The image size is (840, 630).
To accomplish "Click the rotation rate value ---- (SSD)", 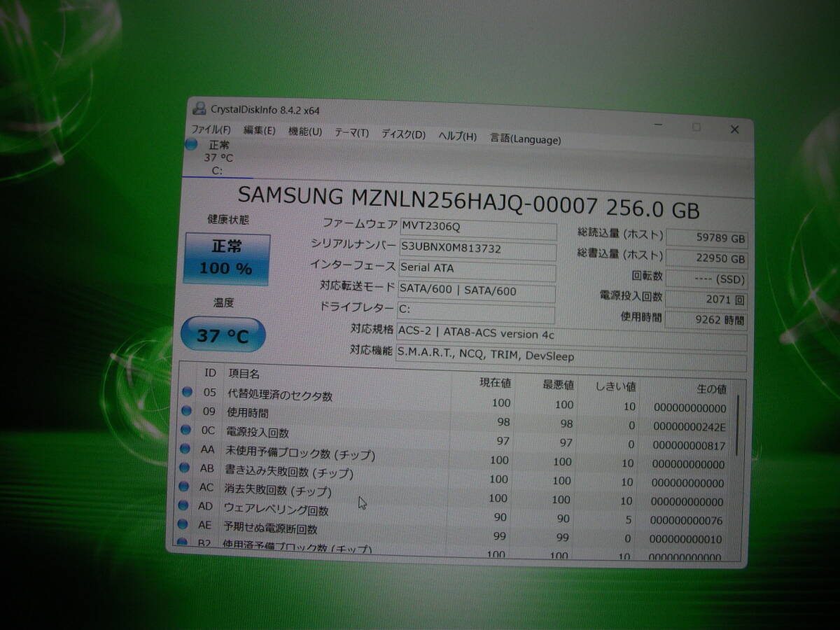I will (x=706, y=279).
